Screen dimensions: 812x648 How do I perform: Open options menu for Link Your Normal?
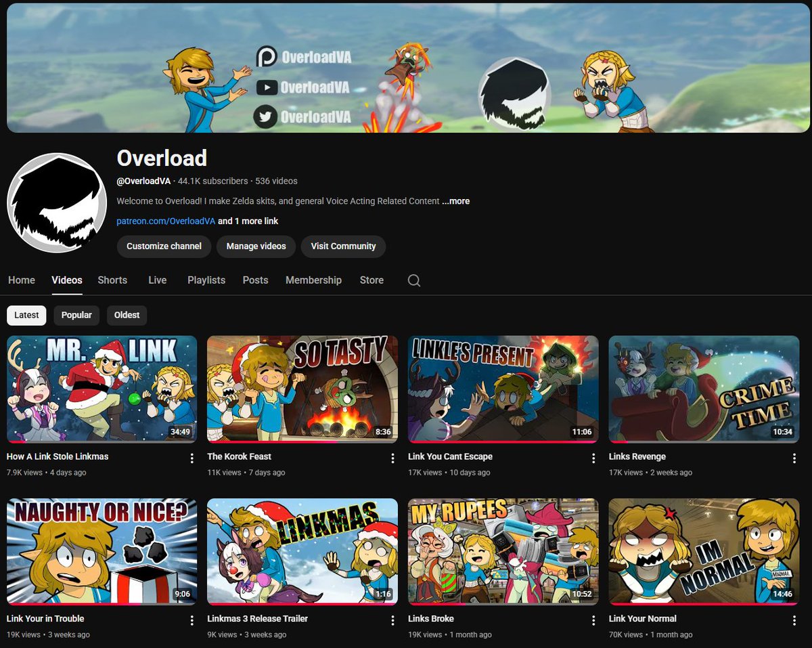click(x=794, y=620)
